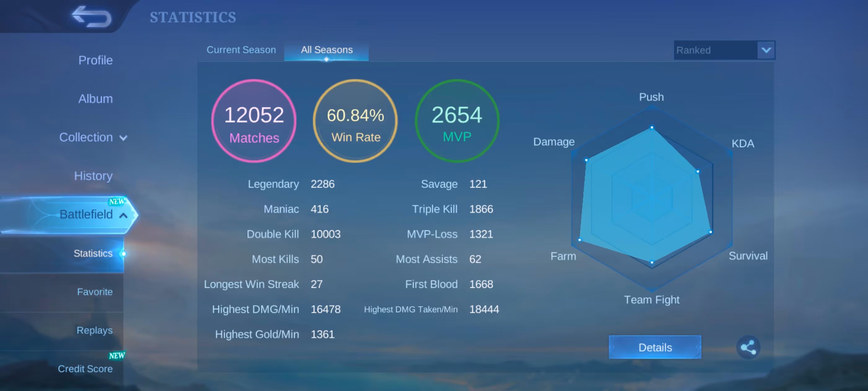This screenshot has width=868, height=391.
Task: Switch to Current Season tab
Action: coord(241,50)
